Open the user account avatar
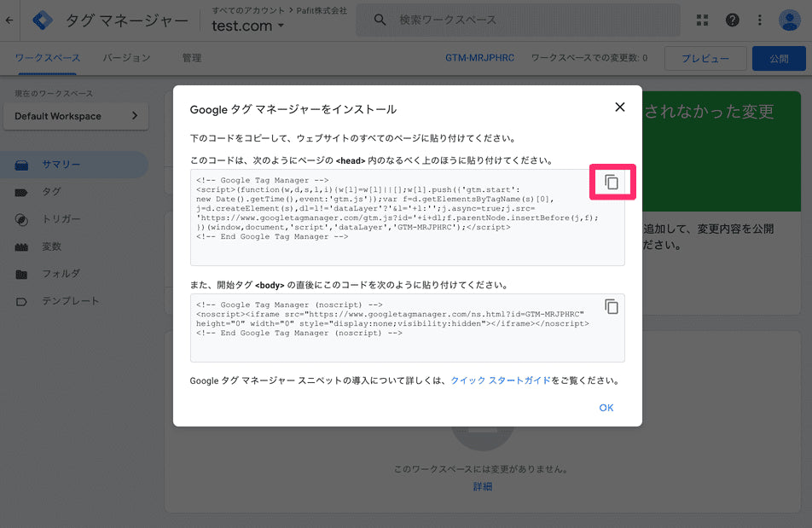This screenshot has height=528, width=812. 789,20
